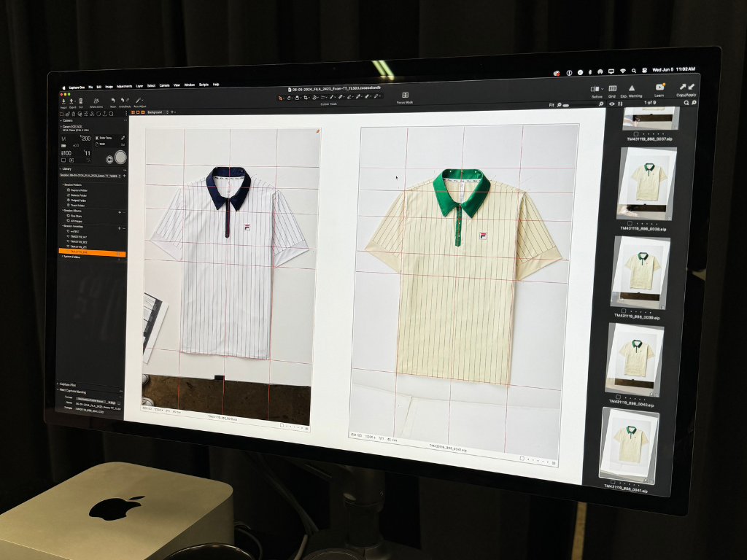
Task: Tick color tag box under TM431119_898_0040 thumbnail
Action: (618, 397)
